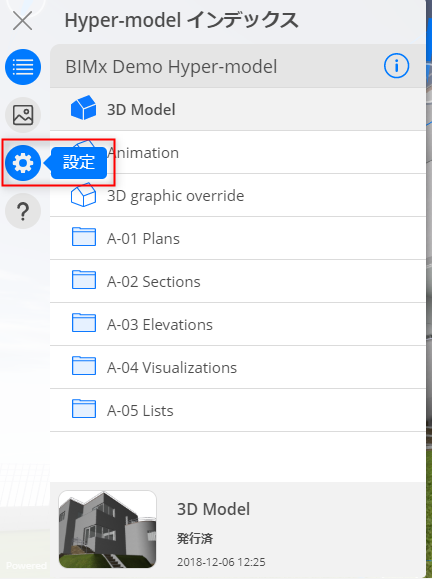
Task: Expand the A-01 Plans folder
Action: point(238,238)
